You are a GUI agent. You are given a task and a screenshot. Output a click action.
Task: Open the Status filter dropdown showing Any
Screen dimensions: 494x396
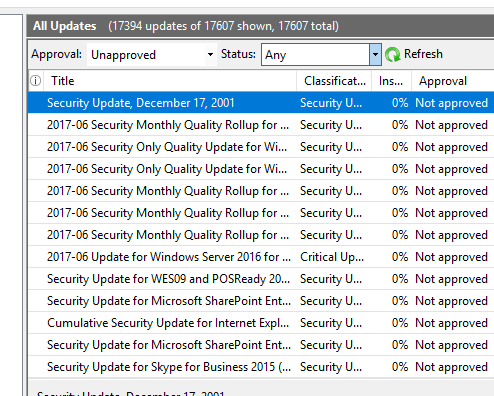point(321,55)
